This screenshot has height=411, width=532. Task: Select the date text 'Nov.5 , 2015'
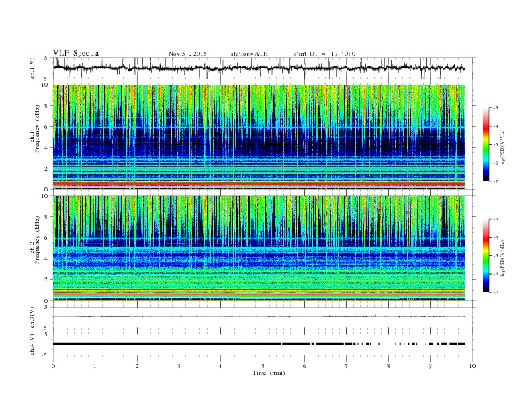pos(187,54)
